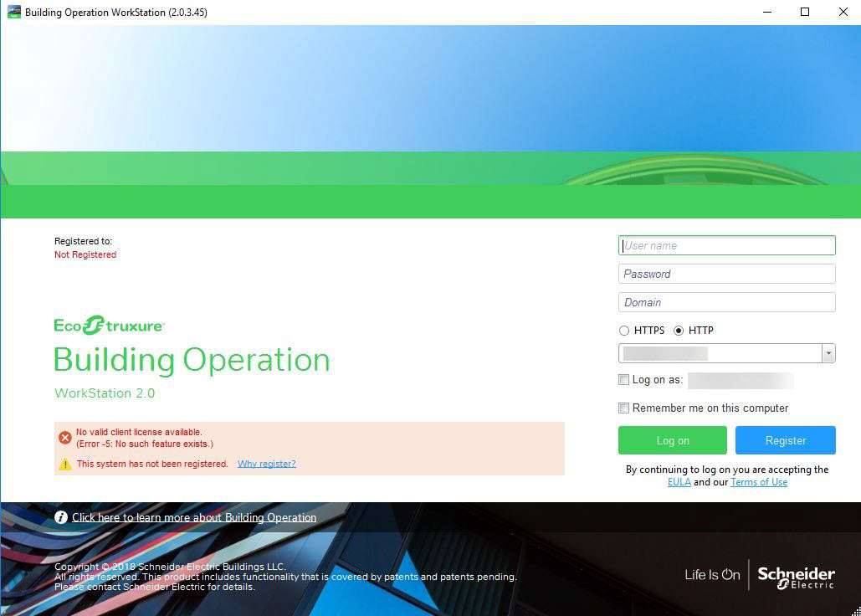Screen dimensions: 861x616
Task: Click the info icon beside learn more link
Action: click(61, 517)
